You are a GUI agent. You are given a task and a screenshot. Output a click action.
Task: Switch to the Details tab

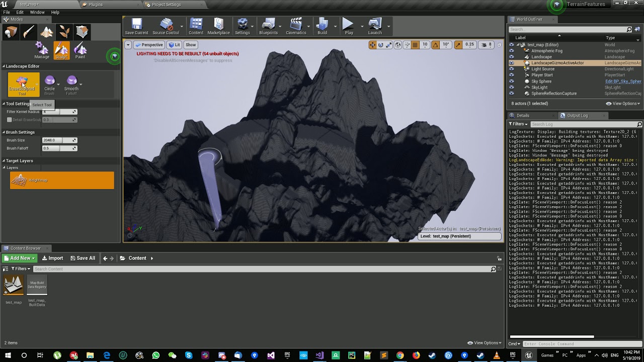pyautogui.click(x=523, y=116)
